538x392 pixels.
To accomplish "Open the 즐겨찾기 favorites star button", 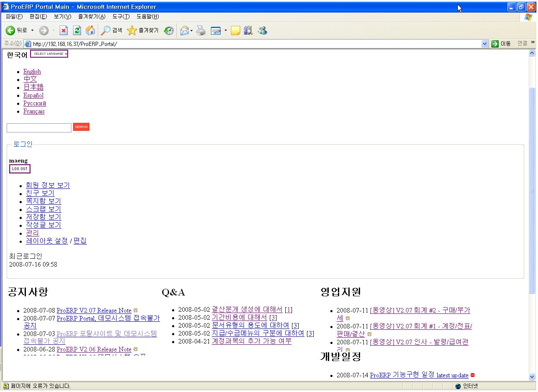I will 143,31.
